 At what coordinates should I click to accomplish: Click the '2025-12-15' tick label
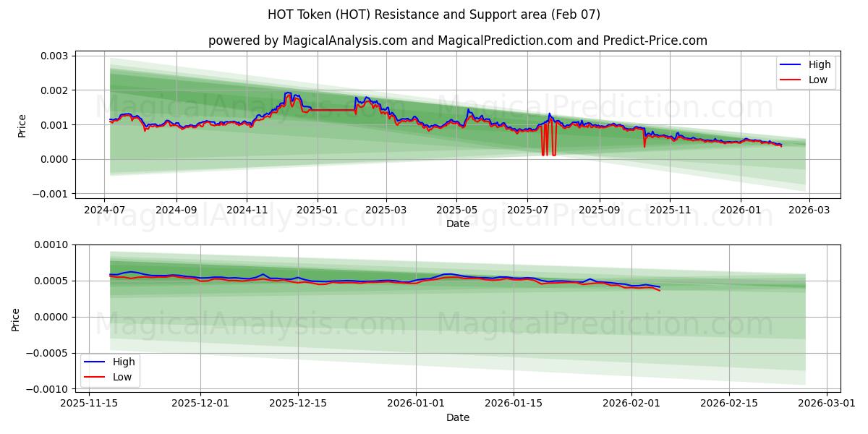pos(298,404)
